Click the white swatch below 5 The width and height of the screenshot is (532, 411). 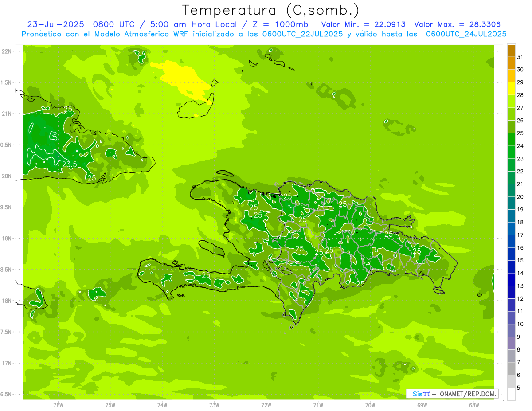click(x=511, y=394)
